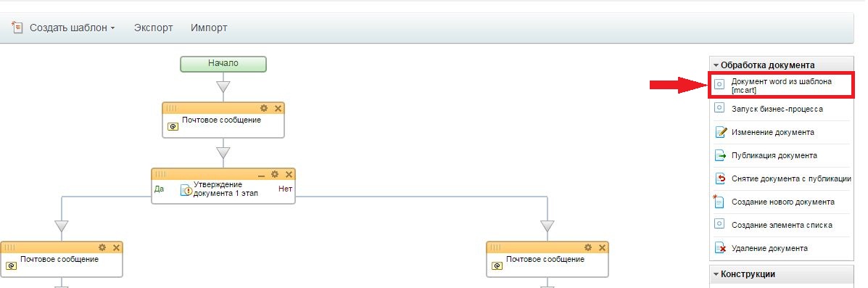Click the green Начало start node
The height and width of the screenshot is (288, 868).
click(x=223, y=64)
